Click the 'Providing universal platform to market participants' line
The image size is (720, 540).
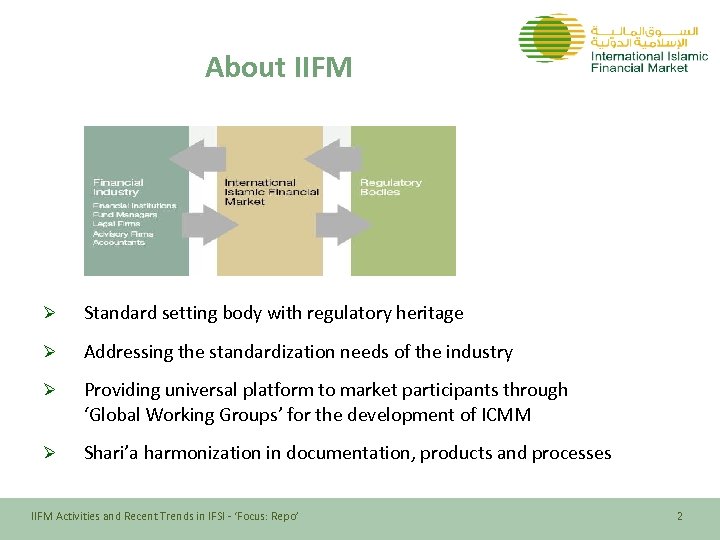click(326, 390)
